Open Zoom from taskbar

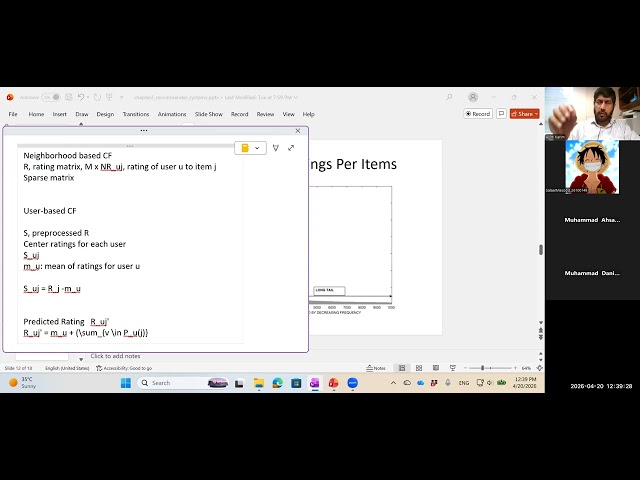(353, 383)
